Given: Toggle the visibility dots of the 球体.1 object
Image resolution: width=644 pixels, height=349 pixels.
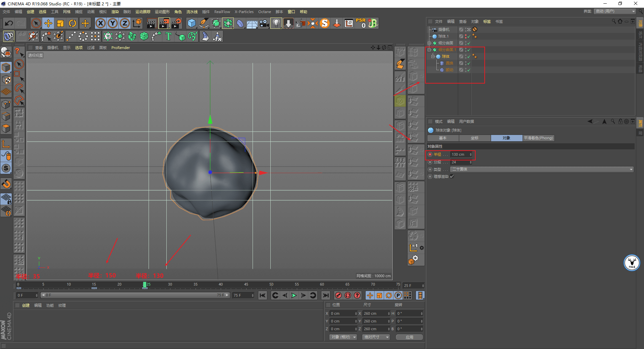Looking at the screenshot, I should pos(466,36).
